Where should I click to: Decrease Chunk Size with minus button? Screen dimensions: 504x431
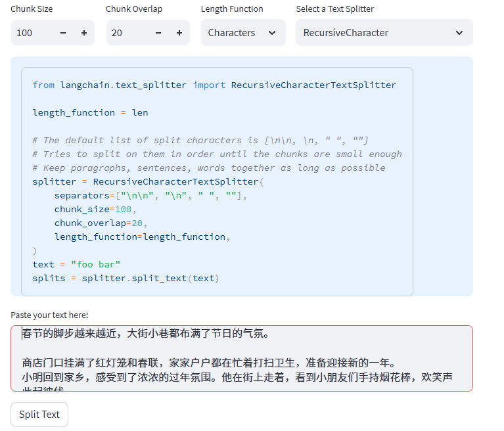(63, 33)
